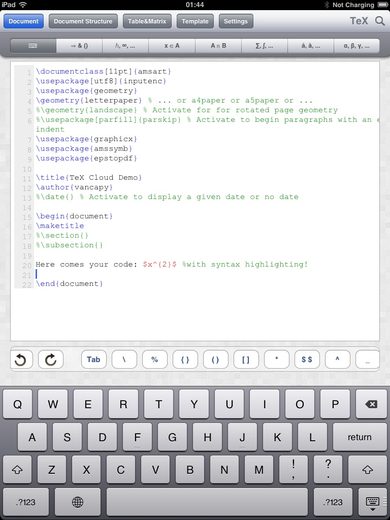390x520 pixels.
Task: Click the \end{document} line
Action: point(70,284)
